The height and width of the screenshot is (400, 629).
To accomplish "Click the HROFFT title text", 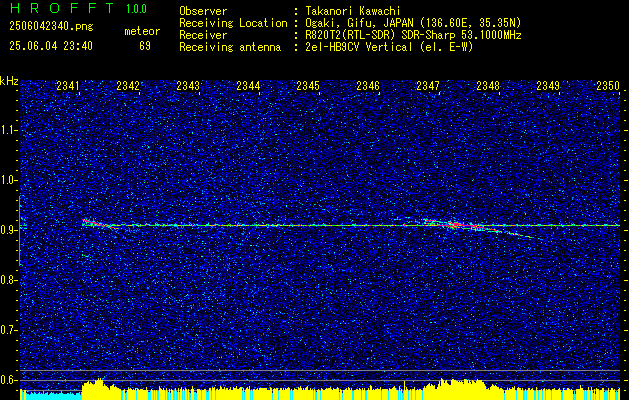I will (x=62, y=8).
